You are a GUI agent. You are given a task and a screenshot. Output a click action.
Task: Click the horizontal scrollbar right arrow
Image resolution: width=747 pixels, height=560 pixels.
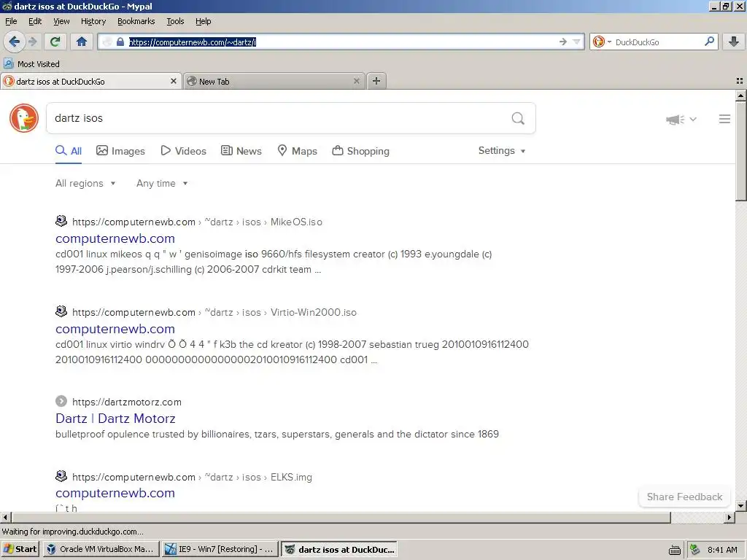[729, 517]
